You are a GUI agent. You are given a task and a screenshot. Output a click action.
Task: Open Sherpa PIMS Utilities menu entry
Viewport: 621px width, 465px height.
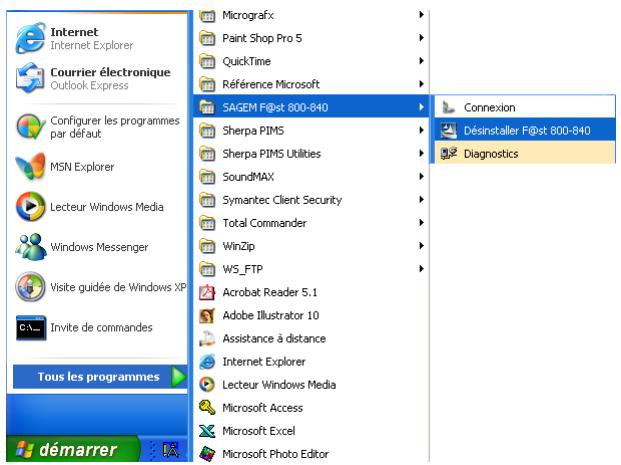coord(311,154)
